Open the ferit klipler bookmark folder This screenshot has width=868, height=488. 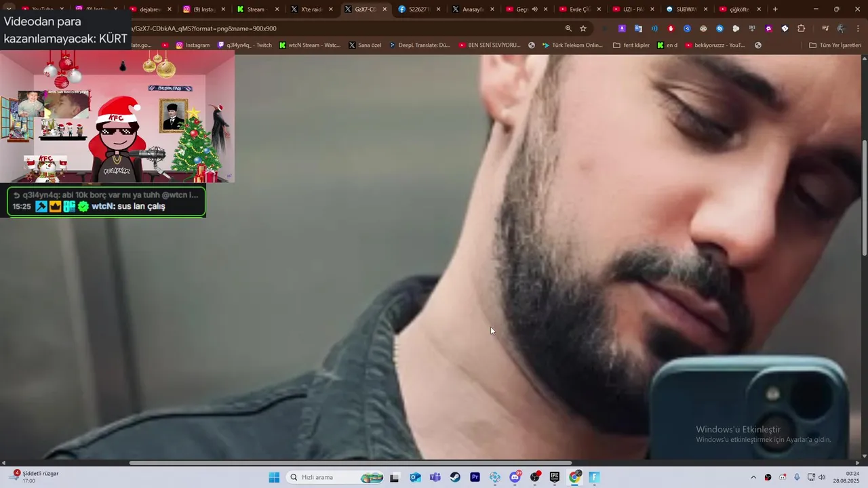(631, 45)
